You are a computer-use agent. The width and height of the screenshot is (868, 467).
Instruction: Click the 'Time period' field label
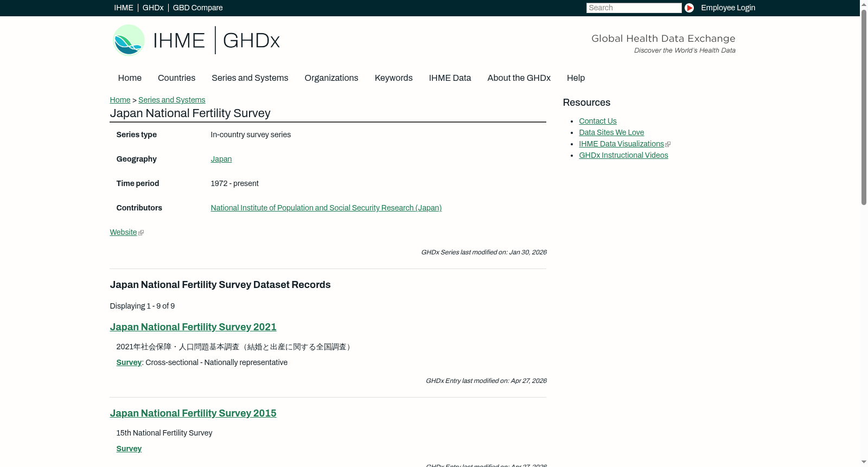pos(137,183)
